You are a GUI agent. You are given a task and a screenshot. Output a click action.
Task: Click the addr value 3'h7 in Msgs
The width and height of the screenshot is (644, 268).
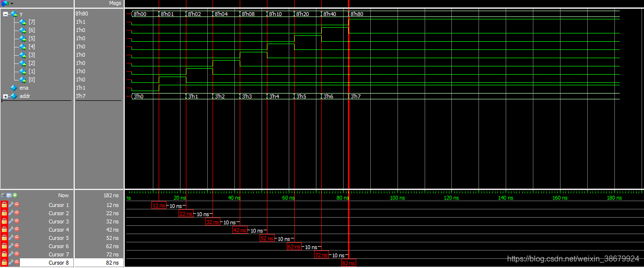coord(81,96)
